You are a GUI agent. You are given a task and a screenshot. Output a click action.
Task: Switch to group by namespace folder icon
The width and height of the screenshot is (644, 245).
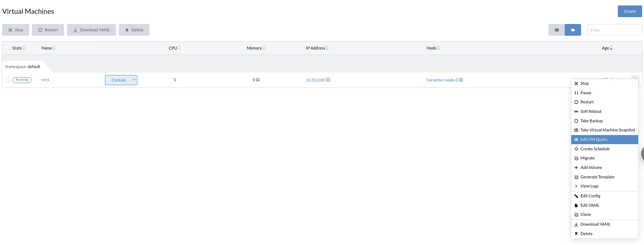[x=573, y=30]
